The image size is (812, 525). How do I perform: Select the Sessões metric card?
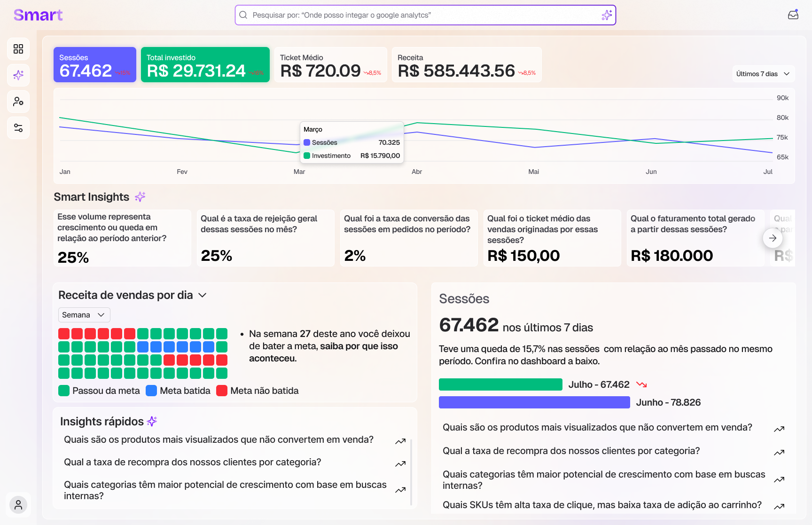[95, 65]
